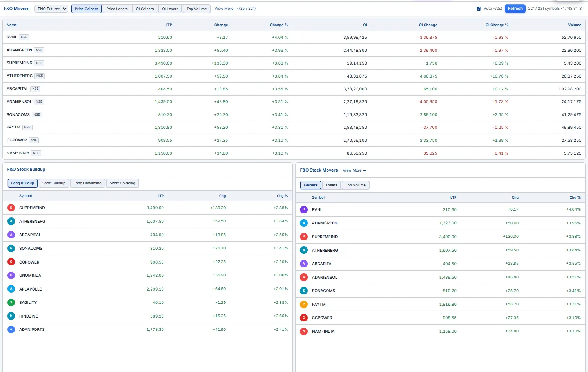Click the orange PAYTM avatar icon

(x=304, y=304)
